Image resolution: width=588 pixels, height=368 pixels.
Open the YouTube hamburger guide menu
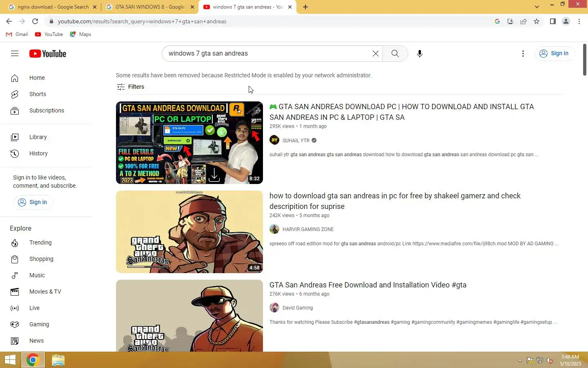click(x=15, y=54)
